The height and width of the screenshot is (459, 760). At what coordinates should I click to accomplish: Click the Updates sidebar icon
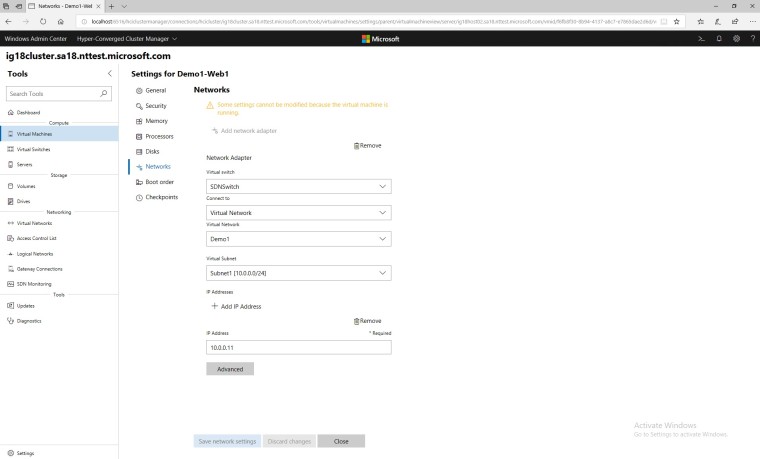coord(11,305)
